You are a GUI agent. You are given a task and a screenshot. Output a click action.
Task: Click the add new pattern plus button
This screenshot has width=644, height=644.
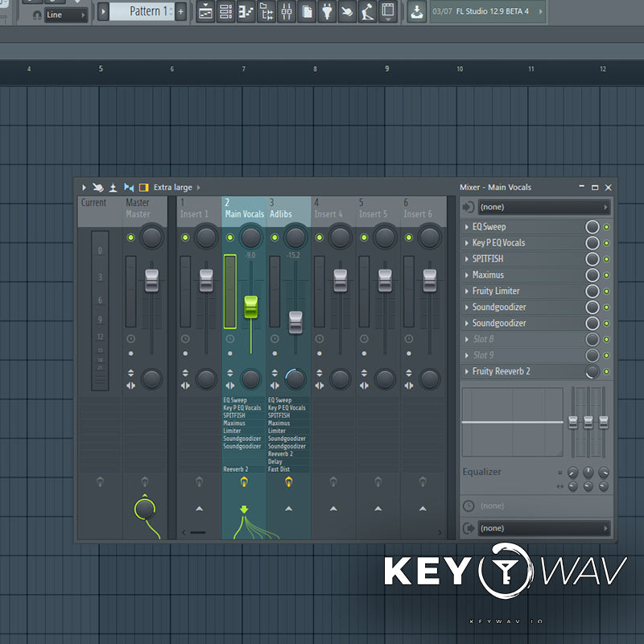pos(180,11)
